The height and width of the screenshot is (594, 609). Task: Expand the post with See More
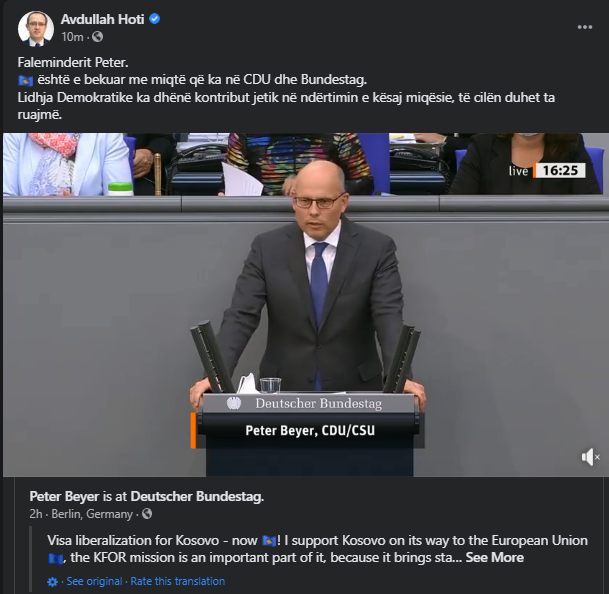(494, 557)
